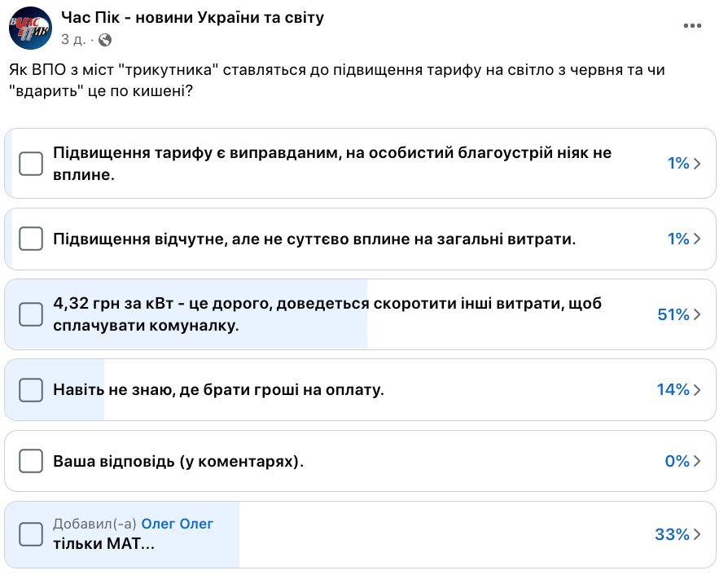Mark checkbox 'Навіть не знаю, де брати гроші'
The image size is (728, 575).
point(31,390)
